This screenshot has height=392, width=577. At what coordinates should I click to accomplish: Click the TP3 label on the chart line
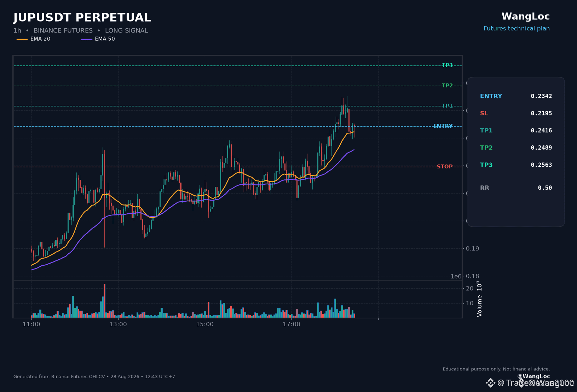(447, 65)
